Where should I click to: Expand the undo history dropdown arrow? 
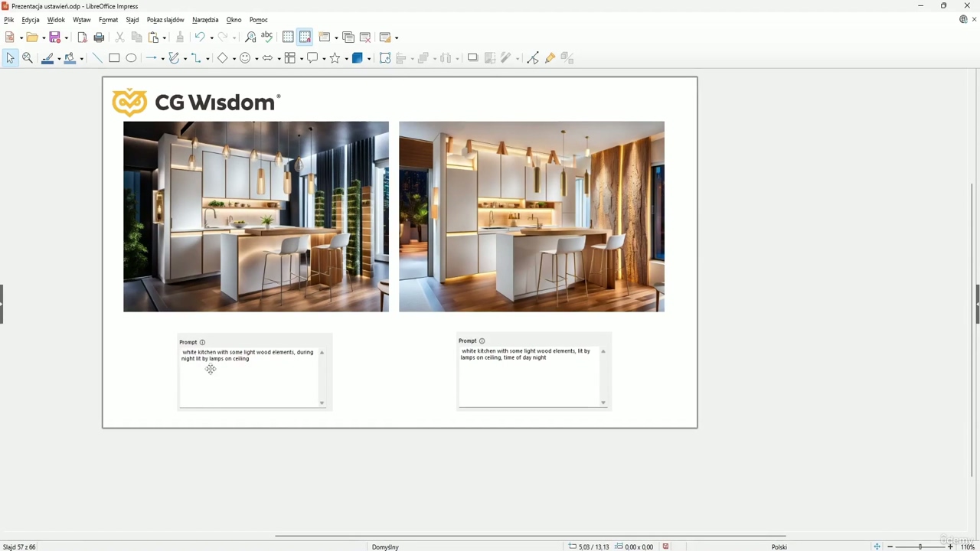tap(211, 38)
